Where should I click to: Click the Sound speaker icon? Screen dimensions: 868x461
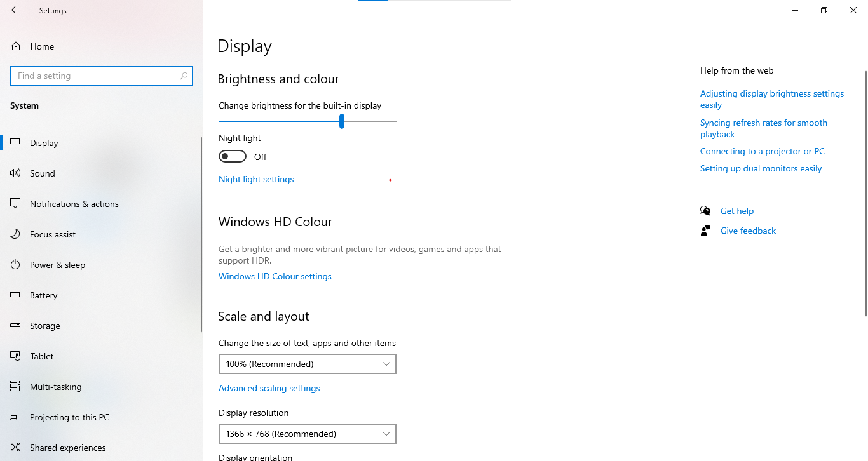(16, 173)
